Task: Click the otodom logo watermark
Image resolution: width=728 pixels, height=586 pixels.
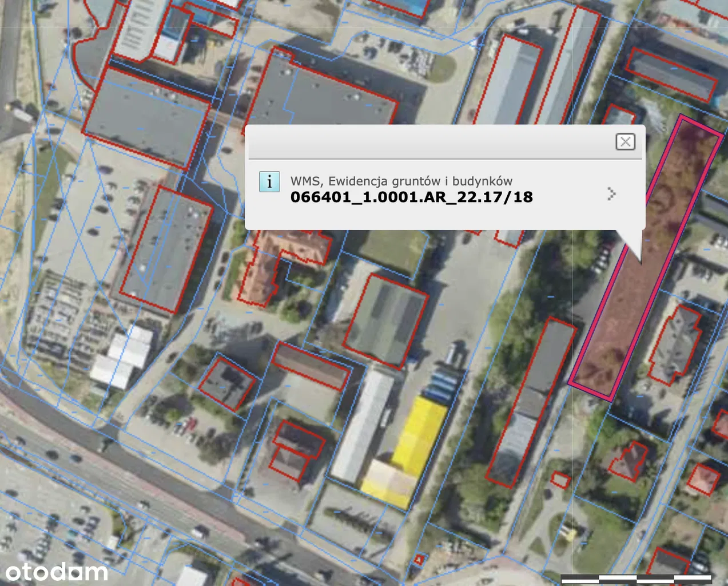Action: [x=56, y=571]
